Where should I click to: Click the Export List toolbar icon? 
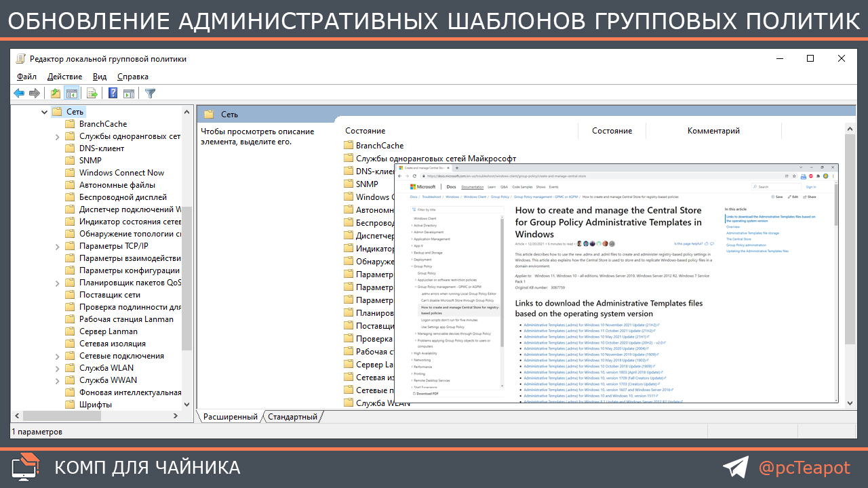[x=92, y=94]
